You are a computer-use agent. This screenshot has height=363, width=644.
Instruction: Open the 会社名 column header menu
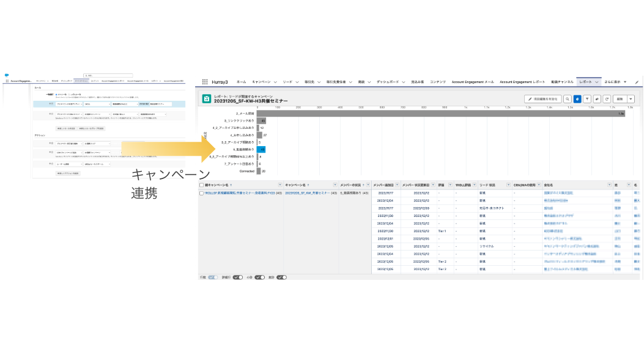tap(609, 184)
